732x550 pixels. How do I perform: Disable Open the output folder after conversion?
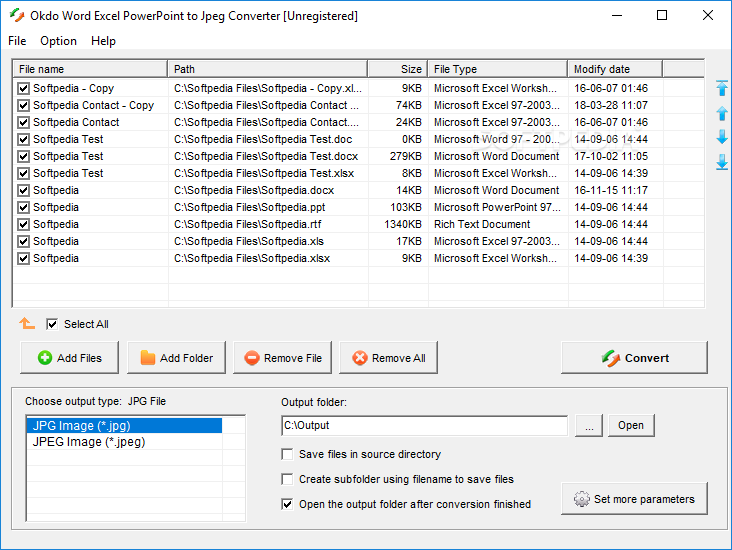tap(287, 504)
